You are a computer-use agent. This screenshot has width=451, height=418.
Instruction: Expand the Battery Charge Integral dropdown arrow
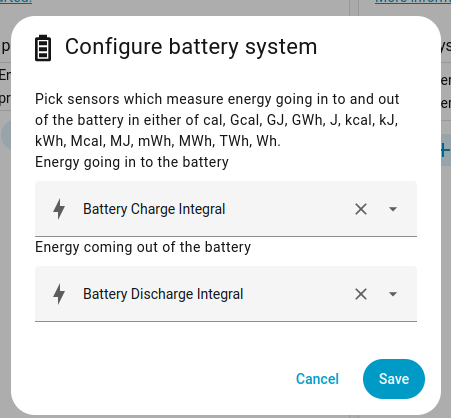(393, 209)
